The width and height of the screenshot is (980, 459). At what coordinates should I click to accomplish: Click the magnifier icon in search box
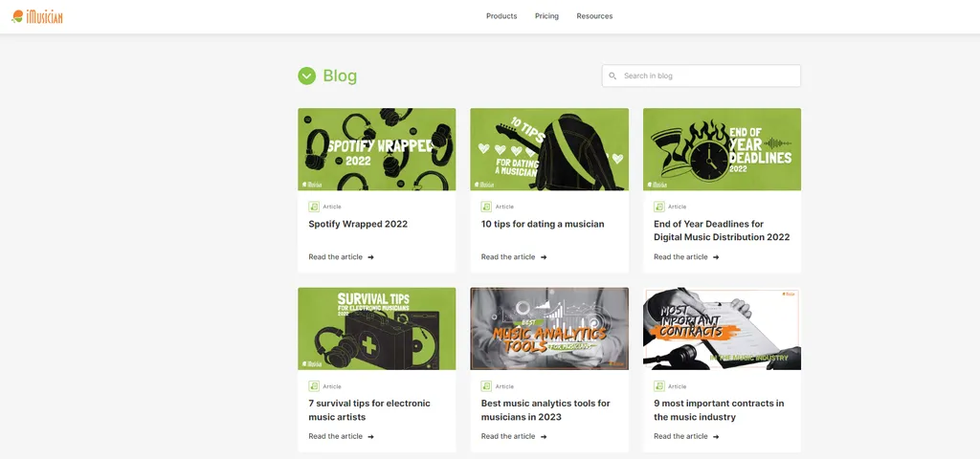(612, 76)
